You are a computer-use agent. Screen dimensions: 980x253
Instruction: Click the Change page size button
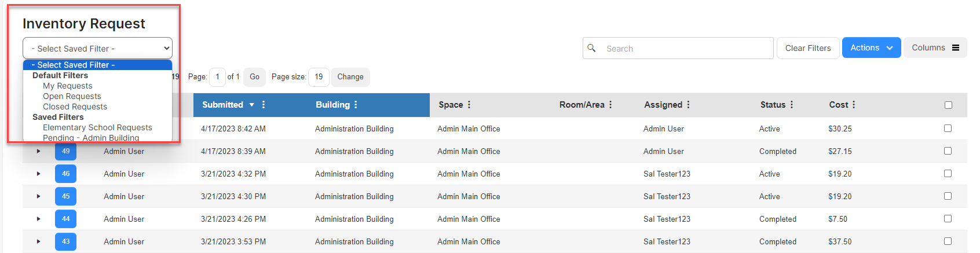[350, 77]
